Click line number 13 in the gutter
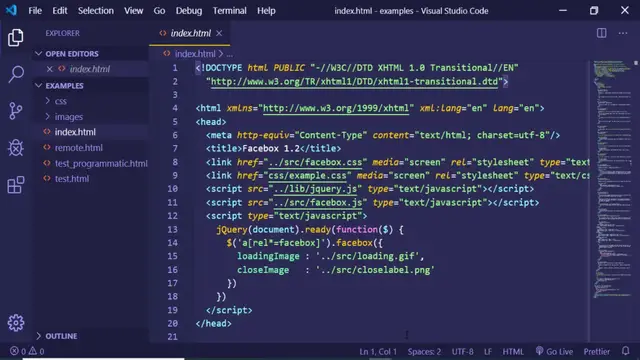640x360 pixels. click(172, 229)
